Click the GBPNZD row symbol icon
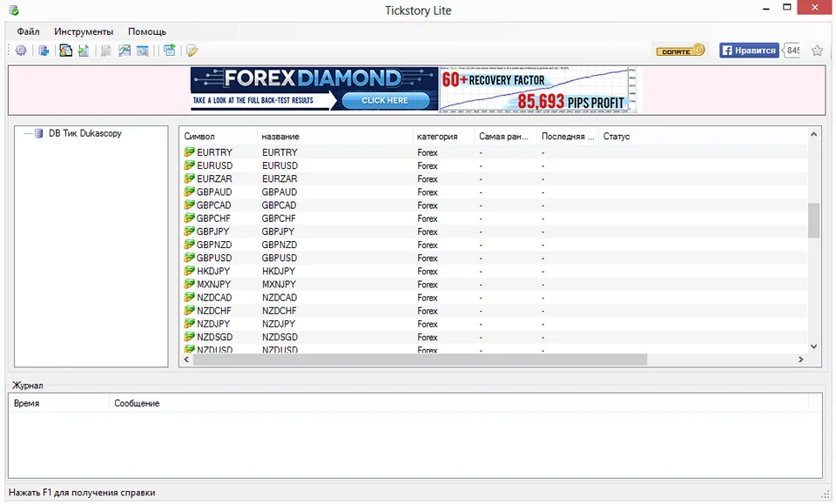This screenshot has width=836, height=504. pos(189,245)
